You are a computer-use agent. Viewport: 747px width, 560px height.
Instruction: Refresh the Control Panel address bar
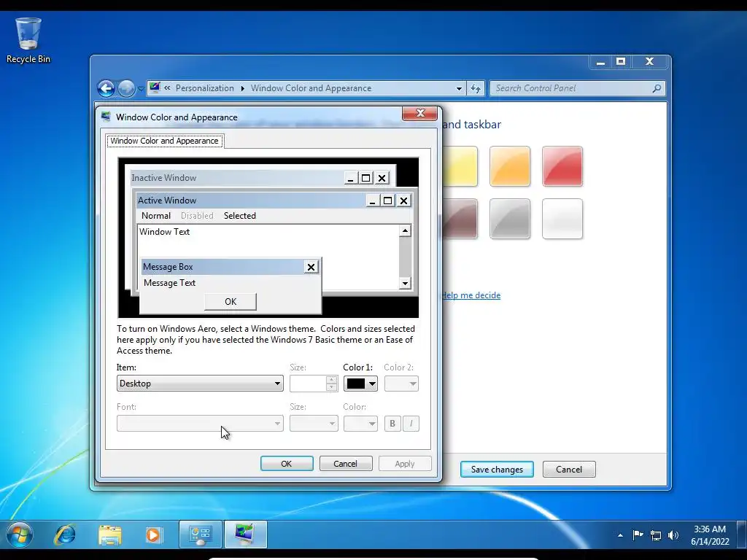click(476, 88)
